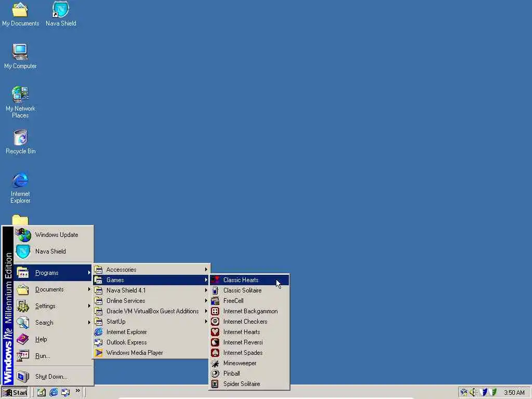The image size is (532, 399).
Task: Start Classic Solitaire game
Action: tap(249, 290)
